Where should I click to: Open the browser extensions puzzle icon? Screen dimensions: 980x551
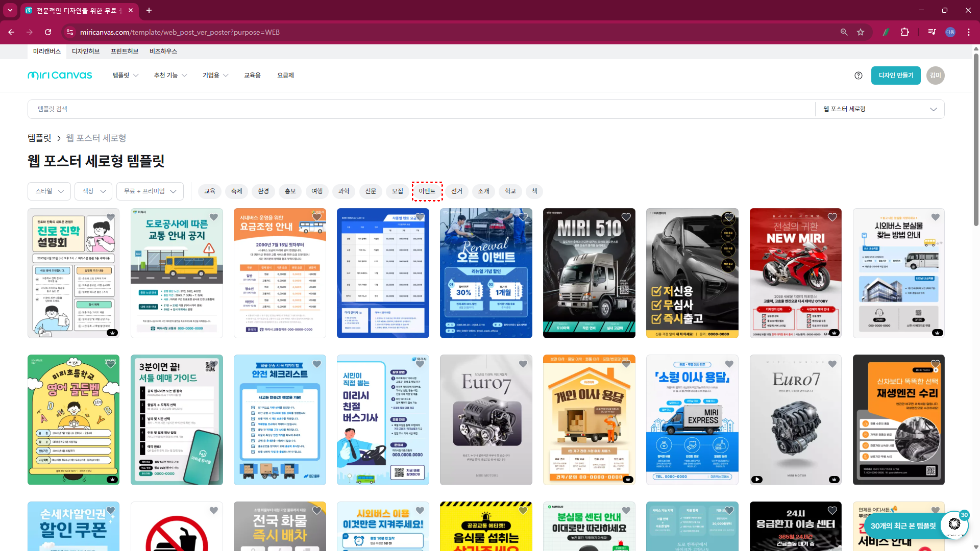click(x=904, y=32)
